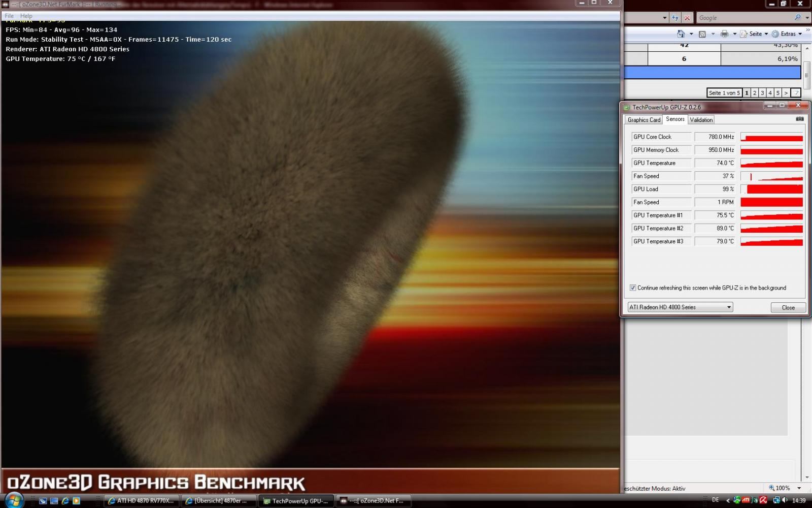This screenshot has width=812, height=508.
Task: Click the GPU-Z title bar application icon
Action: click(x=627, y=107)
